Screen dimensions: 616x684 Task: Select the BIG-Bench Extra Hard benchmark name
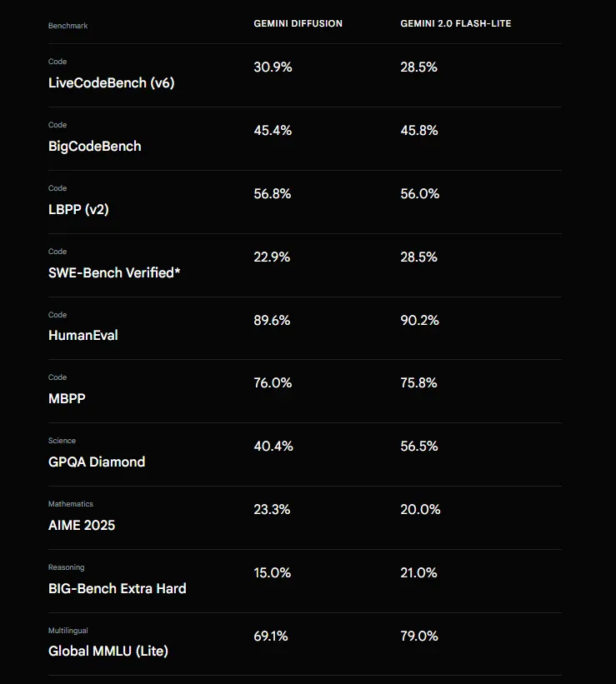(x=117, y=588)
